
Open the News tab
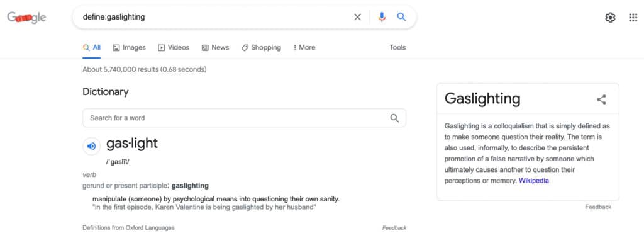coord(216,48)
